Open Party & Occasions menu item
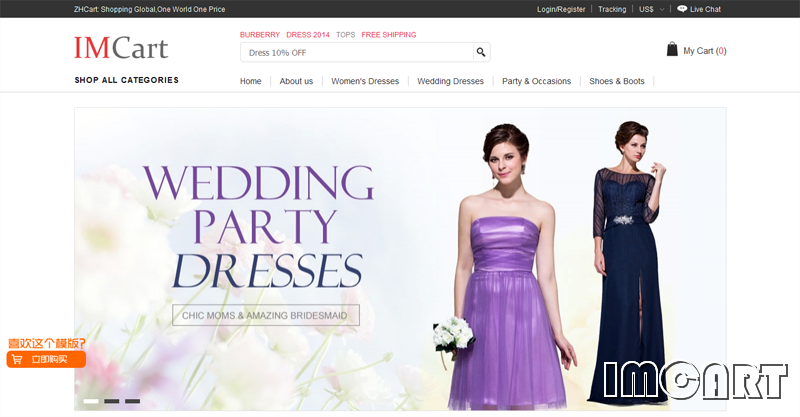The width and height of the screenshot is (800, 417). 536,81
